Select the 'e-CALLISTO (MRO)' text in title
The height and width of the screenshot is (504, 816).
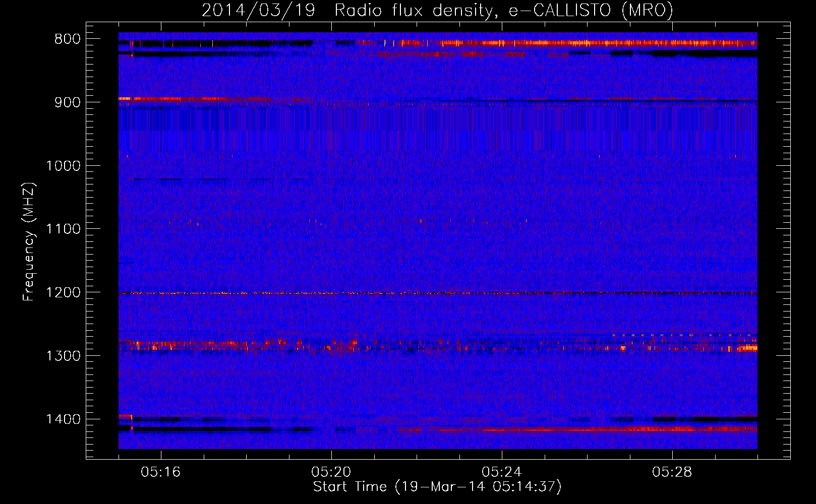coord(591,11)
